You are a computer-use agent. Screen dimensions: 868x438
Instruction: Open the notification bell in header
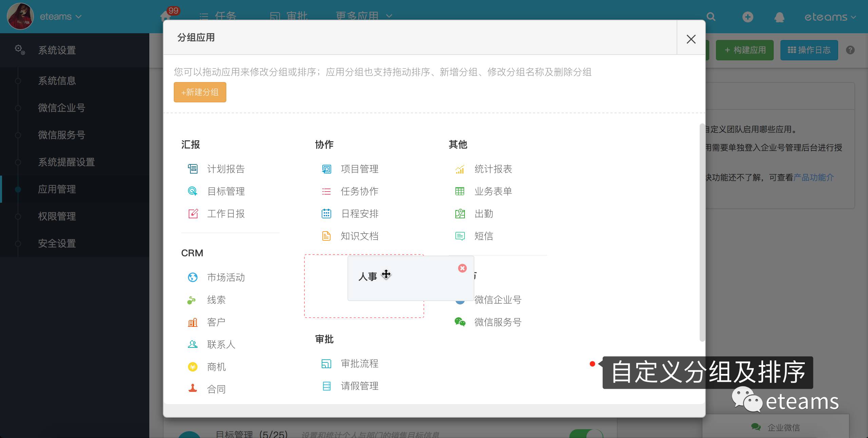click(x=779, y=17)
